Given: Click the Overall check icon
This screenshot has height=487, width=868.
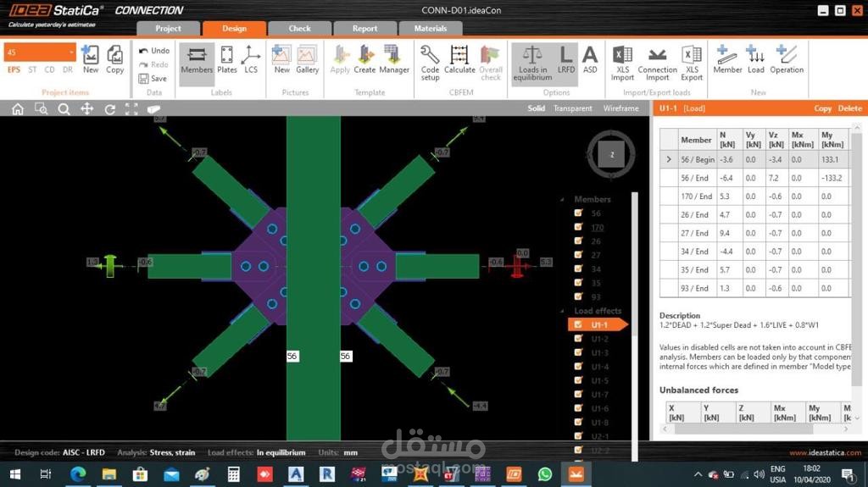Looking at the screenshot, I should [491, 63].
